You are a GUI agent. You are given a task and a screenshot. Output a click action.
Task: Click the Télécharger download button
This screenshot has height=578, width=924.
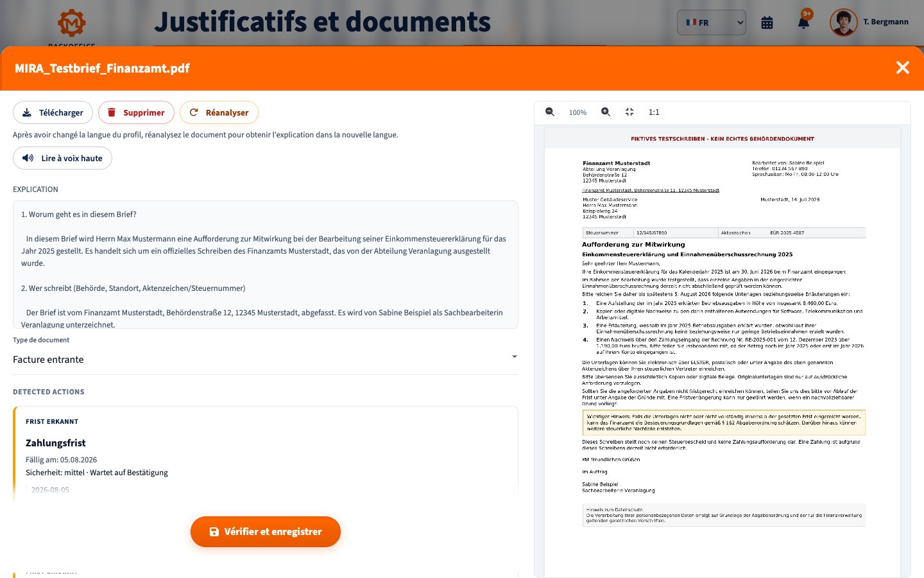[53, 112]
